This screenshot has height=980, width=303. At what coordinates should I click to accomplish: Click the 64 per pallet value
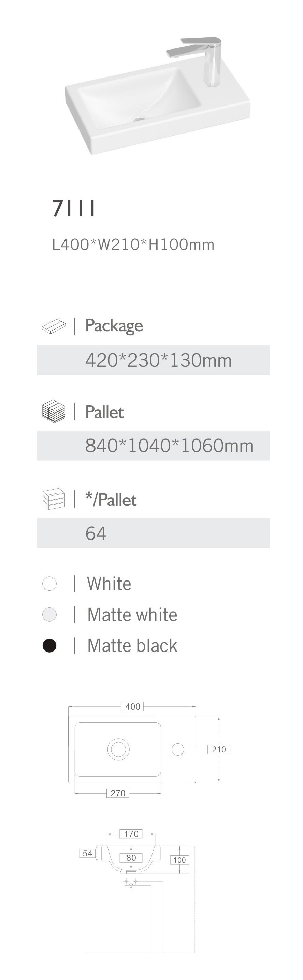[96, 533]
